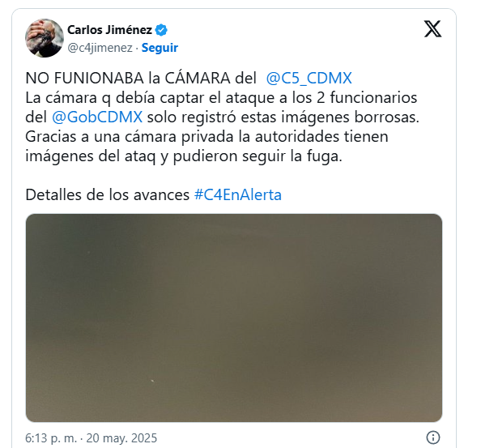Open Carlos Jiménez's profile avatar
This screenshot has width=481, height=448.
click(x=45, y=38)
